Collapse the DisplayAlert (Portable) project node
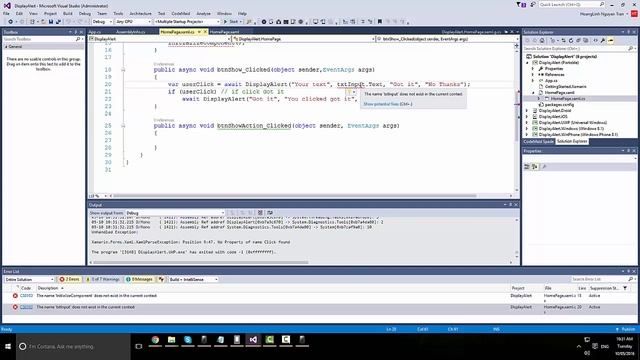 [527, 63]
